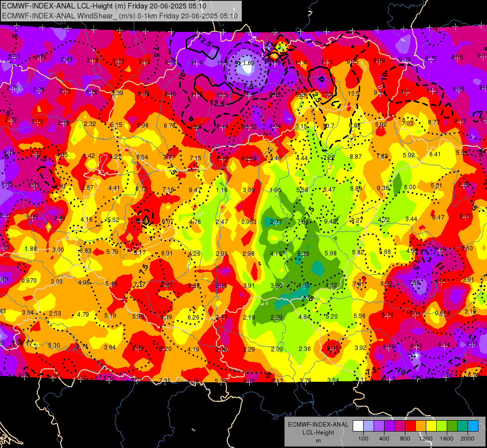Click the yellow legend color swatch
This screenshot has height=448, width=487.
click(x=431, y=426)
